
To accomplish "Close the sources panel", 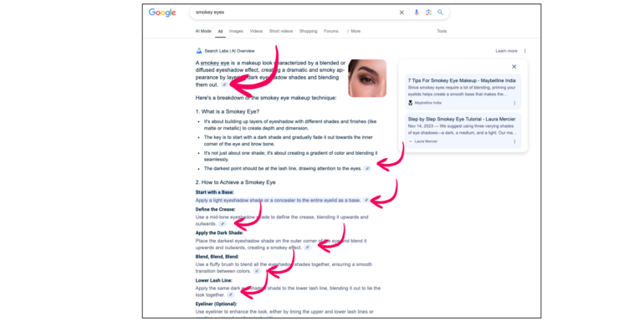I will tap(514, 67).
